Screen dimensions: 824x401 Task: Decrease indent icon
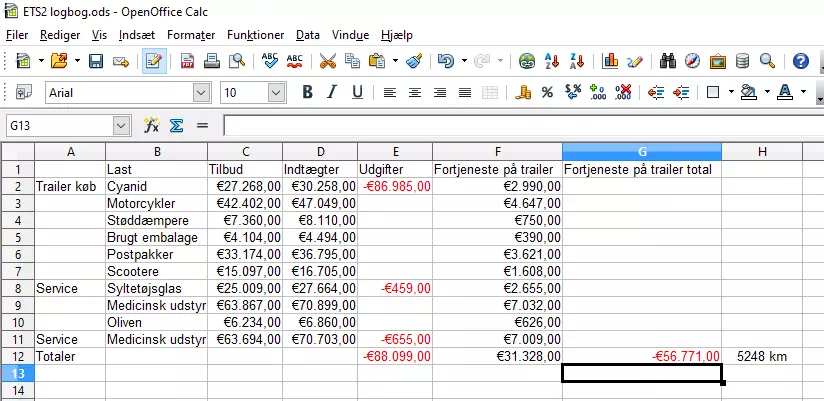point(656,92)
